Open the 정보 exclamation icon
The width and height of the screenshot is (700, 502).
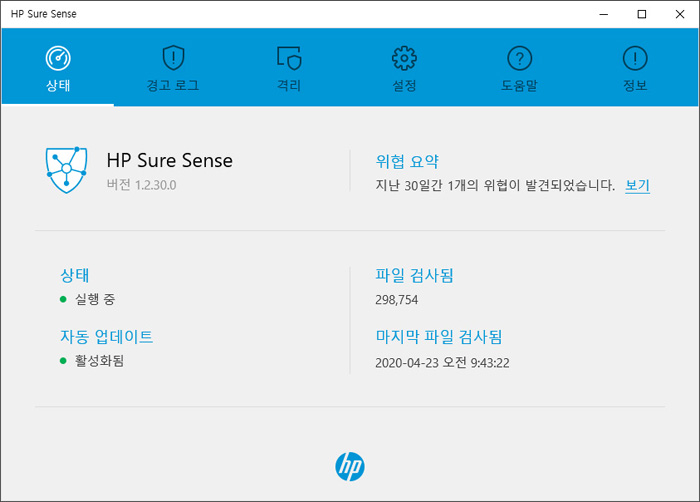tap(635, 58)
